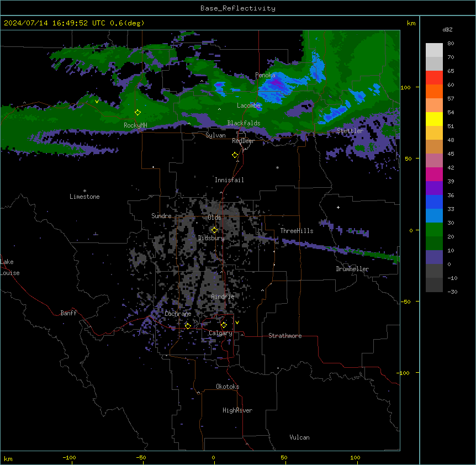Click the yellow diamond marker between Olds and Didsbury
476x465 pixels.
pos(214,230)
